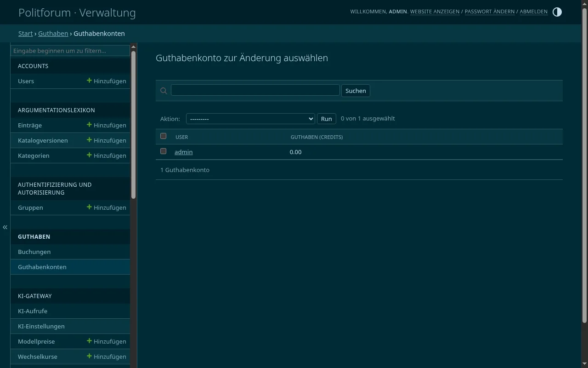Screen dimensions: 588x368
Task: Go to Guthaben breadcrumb
Action: coord(53,34)
